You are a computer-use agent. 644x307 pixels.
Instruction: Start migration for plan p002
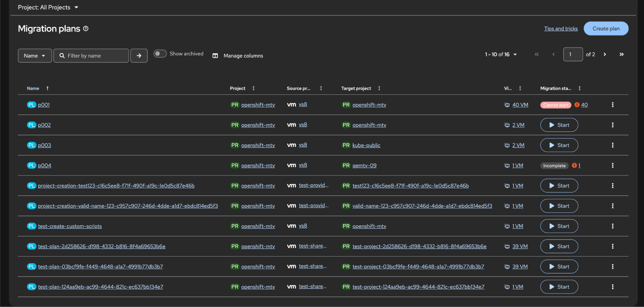coord(559,125)
